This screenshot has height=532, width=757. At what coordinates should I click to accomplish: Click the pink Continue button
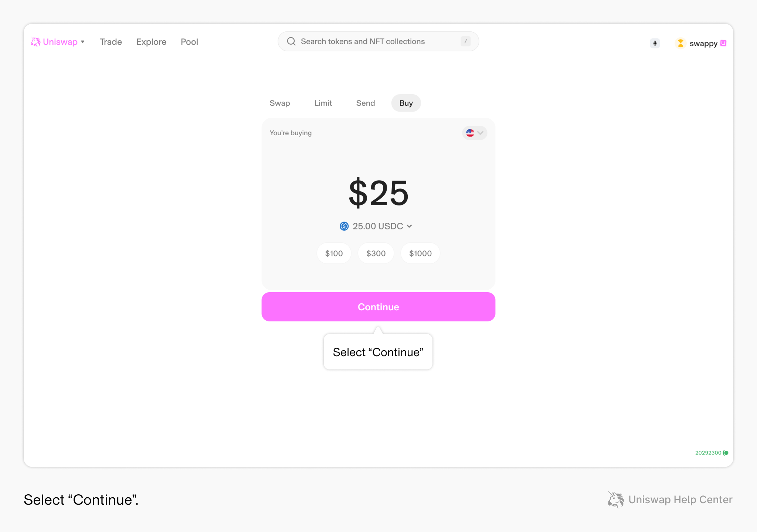[378, 307]
